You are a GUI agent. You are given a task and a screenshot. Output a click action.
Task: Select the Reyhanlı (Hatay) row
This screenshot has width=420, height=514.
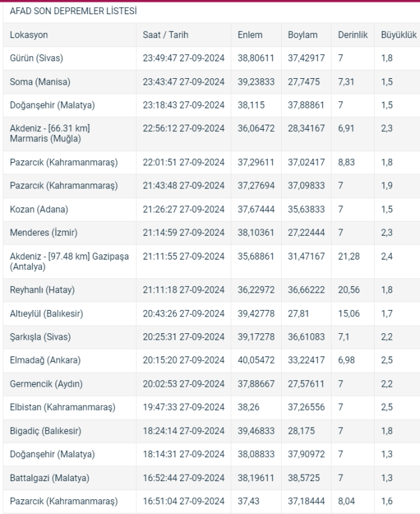[212, 290]
